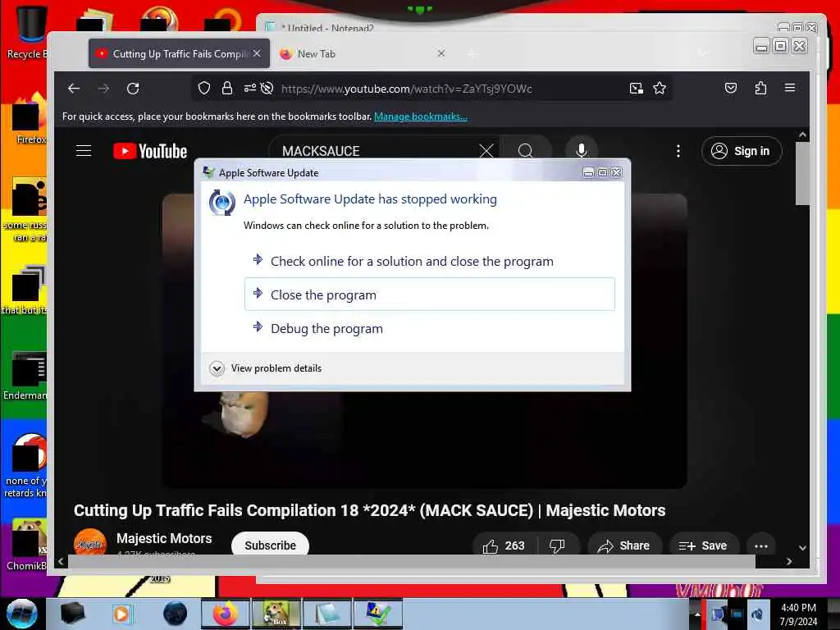Click the Untitled - Notepad2 title bar
This screenshot has height=630, width=840.
pos(514,27)
